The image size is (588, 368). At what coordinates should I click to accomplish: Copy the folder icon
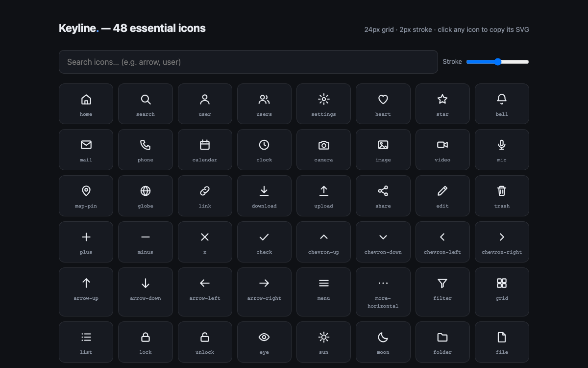[x=442, y=342]
